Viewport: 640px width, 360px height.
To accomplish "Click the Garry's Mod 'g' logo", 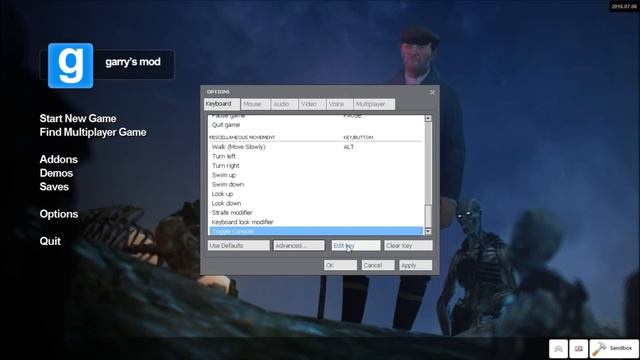I will click(x=71, y=66).
